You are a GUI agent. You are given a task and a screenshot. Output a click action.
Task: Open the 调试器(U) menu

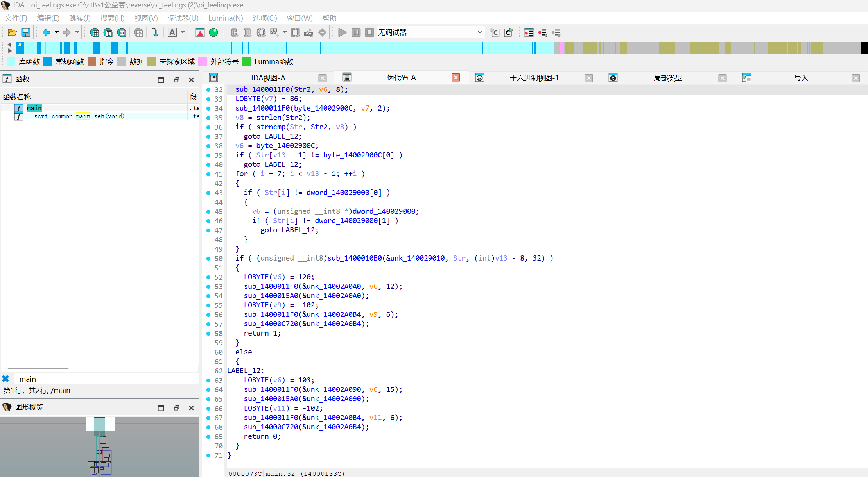(183, 18)
